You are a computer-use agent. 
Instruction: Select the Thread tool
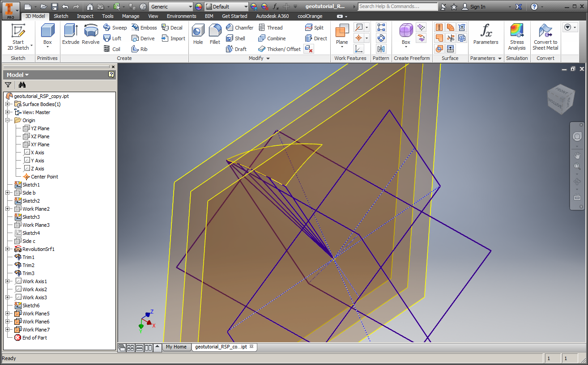point(270,28)
